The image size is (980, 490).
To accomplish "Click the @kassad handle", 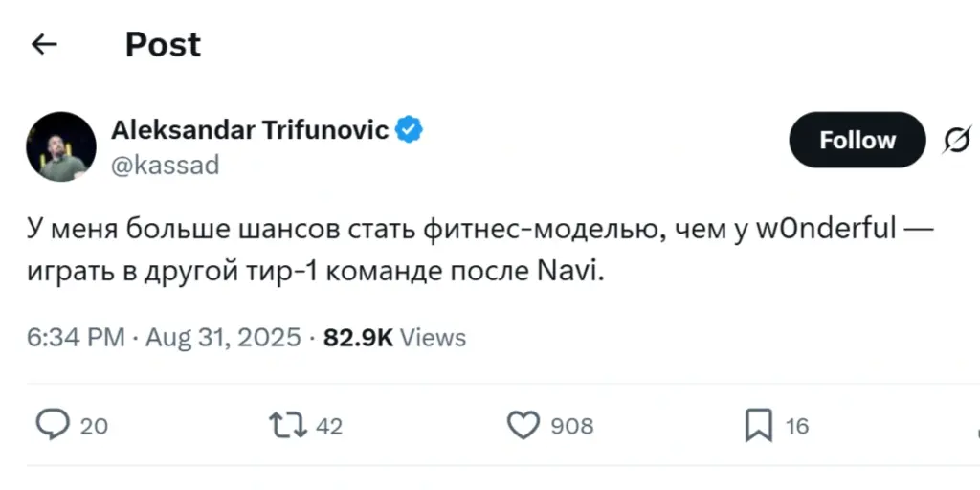I will coord(166,165).
